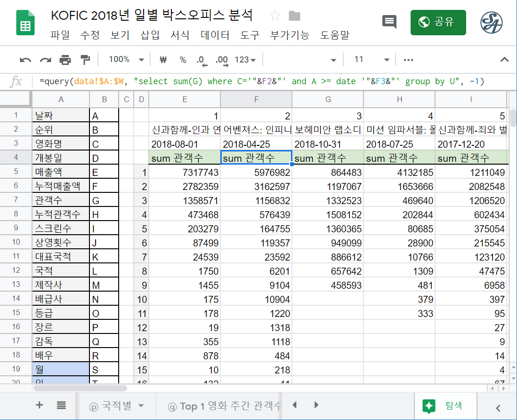Click the 탐색 explore button
Image resolution: width=517 pixels, height=420 pixels.
point(445,406)
